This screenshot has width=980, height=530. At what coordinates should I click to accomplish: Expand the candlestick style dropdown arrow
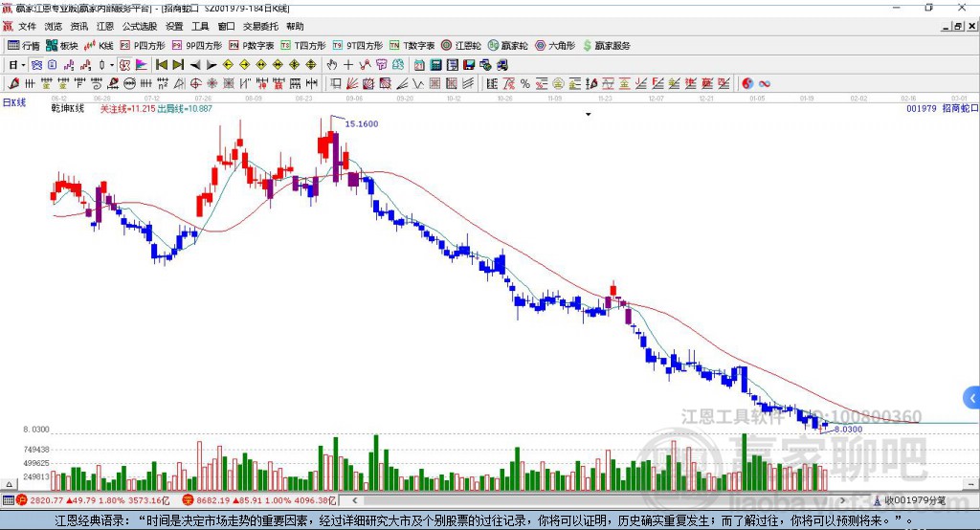[112, 65]
